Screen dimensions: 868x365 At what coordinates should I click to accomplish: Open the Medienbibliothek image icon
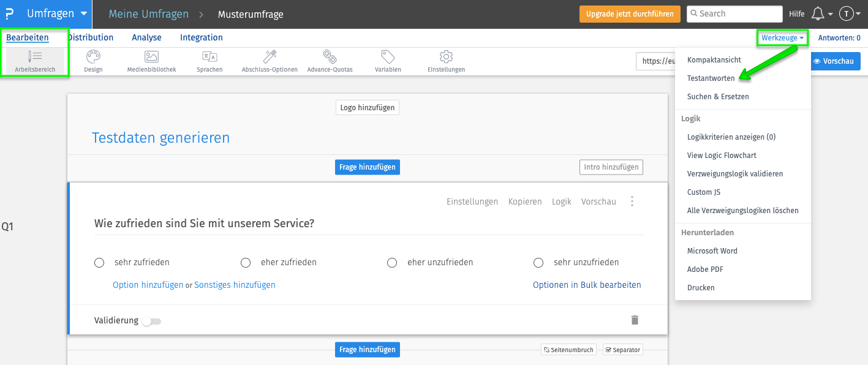pyautogui.click(x=151, y=57)
